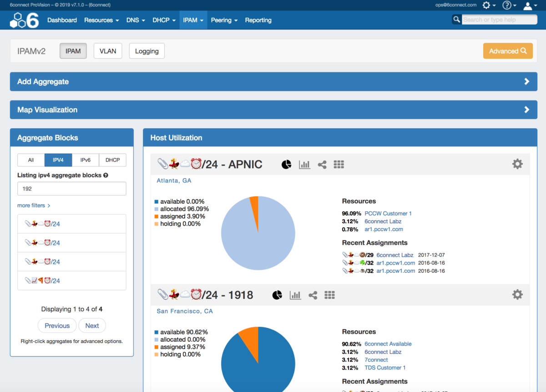Open grid view for the 1918 block

pos(329,295)
